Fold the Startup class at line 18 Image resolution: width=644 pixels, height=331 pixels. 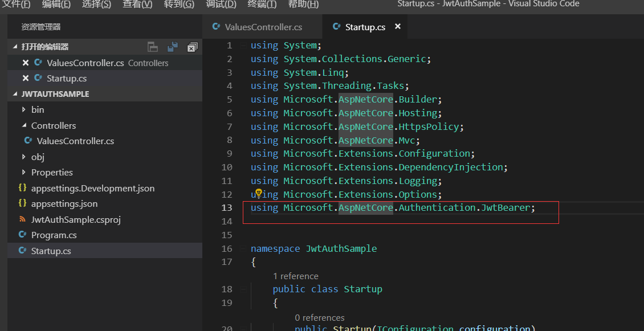point(243,289)
